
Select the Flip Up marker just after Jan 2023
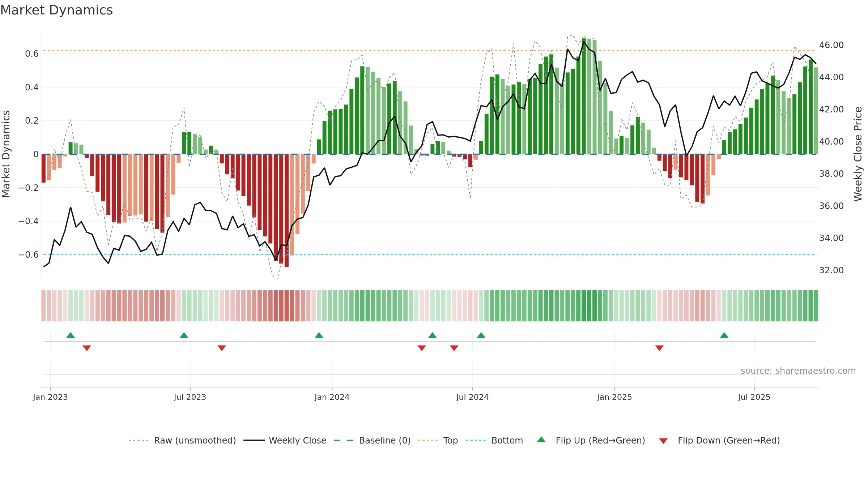(71, 335)
